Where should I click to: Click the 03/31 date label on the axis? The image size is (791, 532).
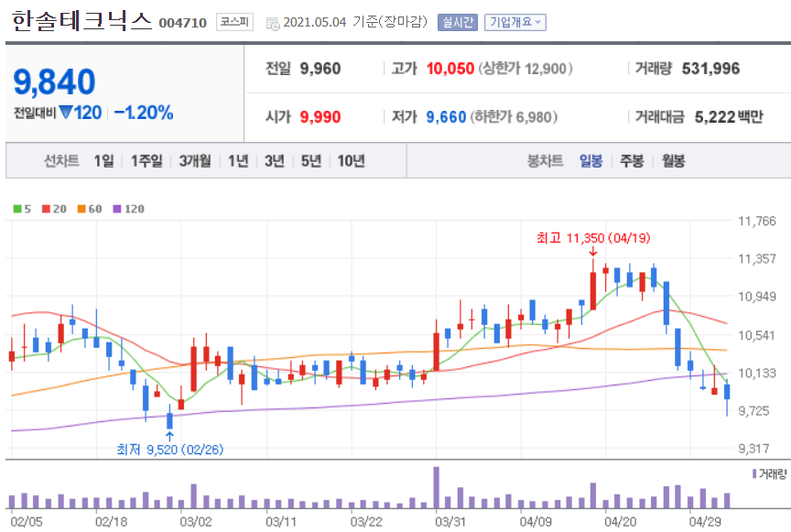coord(450,521)
